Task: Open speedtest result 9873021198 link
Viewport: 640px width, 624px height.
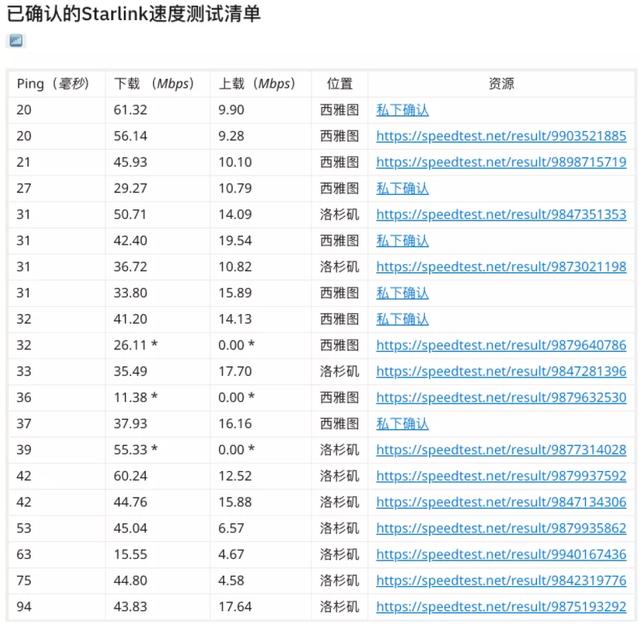Action: pos(501,267)
